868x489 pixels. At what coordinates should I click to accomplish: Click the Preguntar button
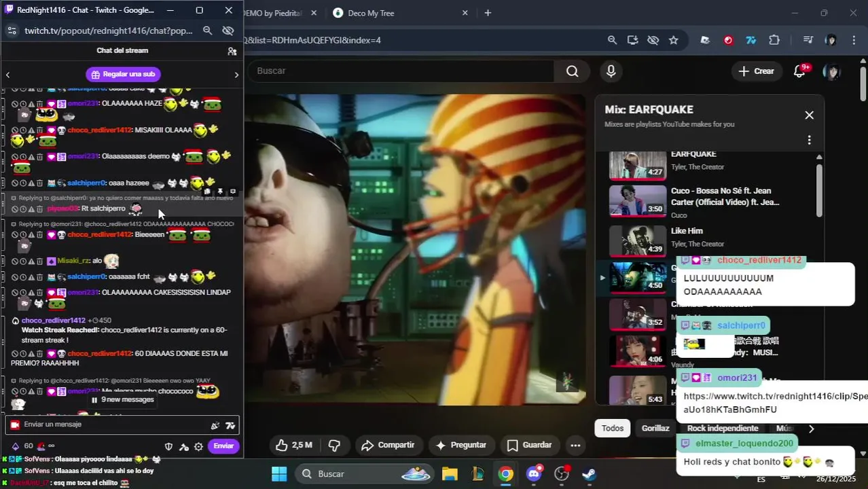coord(461,446)
